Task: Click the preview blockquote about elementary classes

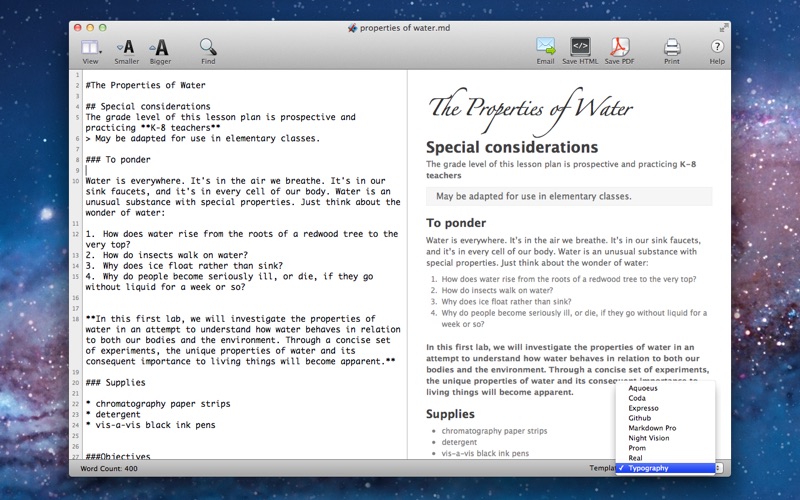Action: [x=569, y=196]
